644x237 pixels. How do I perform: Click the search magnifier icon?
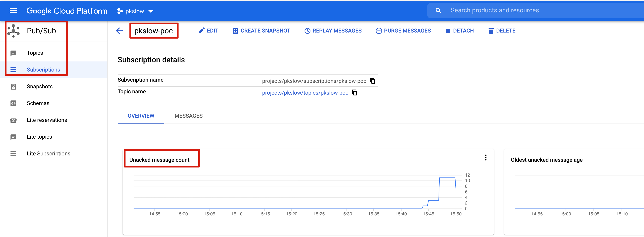(438, 10)
